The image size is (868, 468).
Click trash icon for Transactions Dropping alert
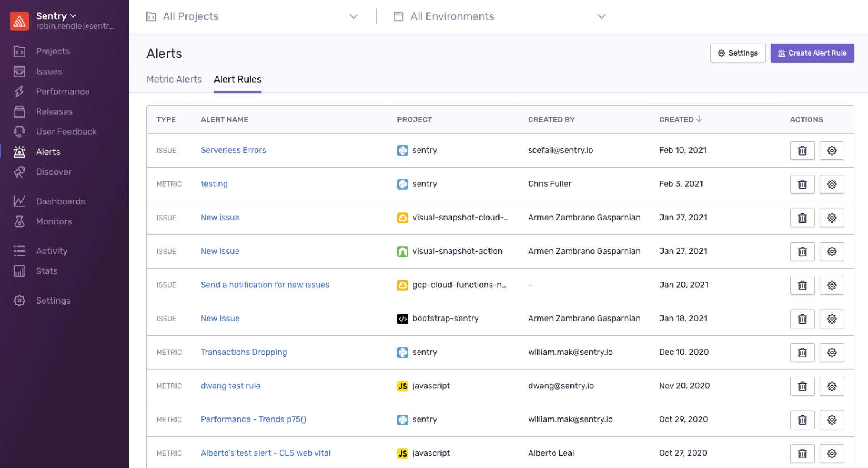tap(802, 353)
